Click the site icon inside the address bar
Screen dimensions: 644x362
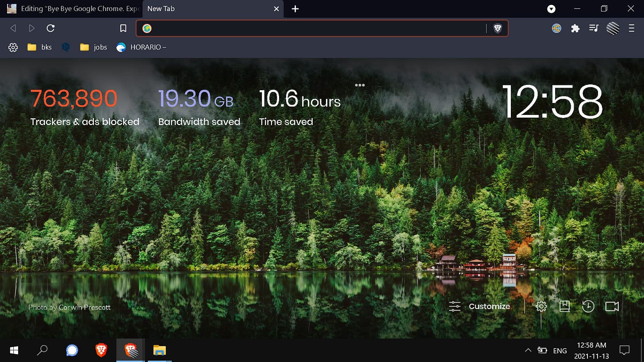[x=147, y=28]
